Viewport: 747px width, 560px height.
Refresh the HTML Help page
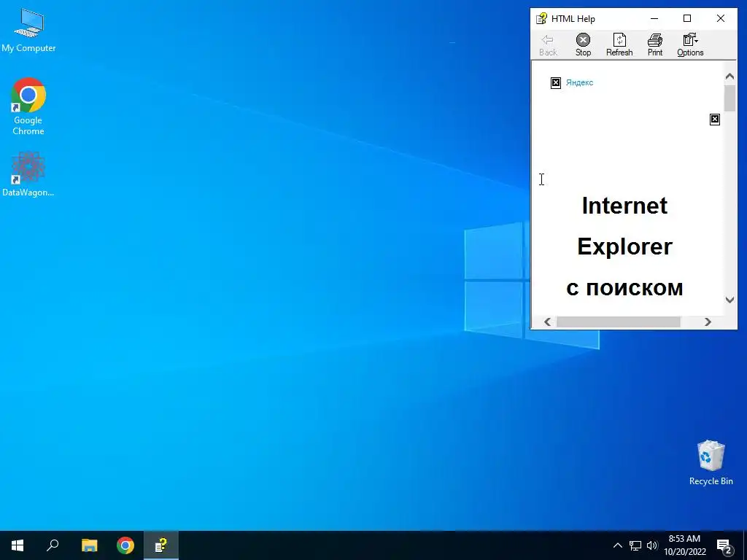coord(619,45)
